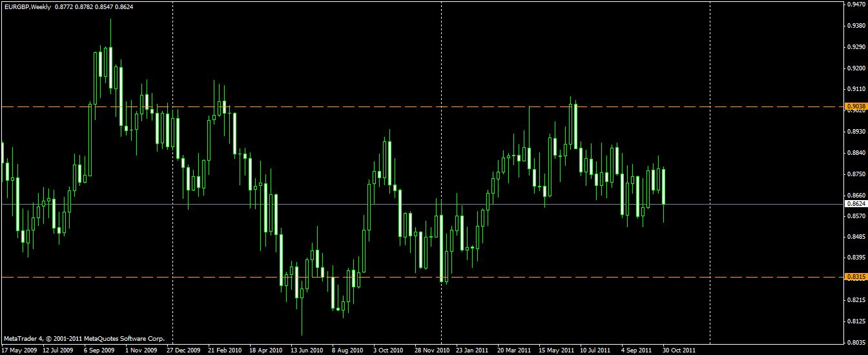Click the 27 Dec 2009 date label
The width and height of the screenshot is (868, 355).
click(x=183, y=350)
